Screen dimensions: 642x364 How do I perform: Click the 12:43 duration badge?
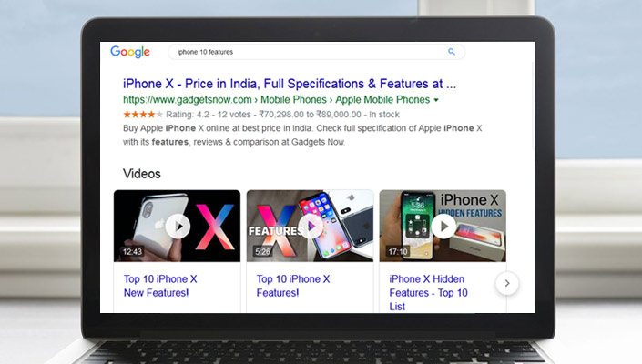[x=132, y=251]
